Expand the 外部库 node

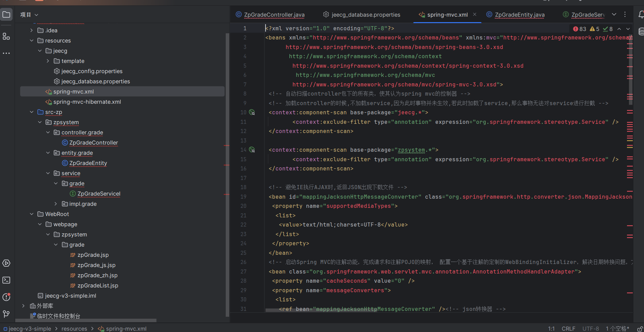[x=23, y=306]
